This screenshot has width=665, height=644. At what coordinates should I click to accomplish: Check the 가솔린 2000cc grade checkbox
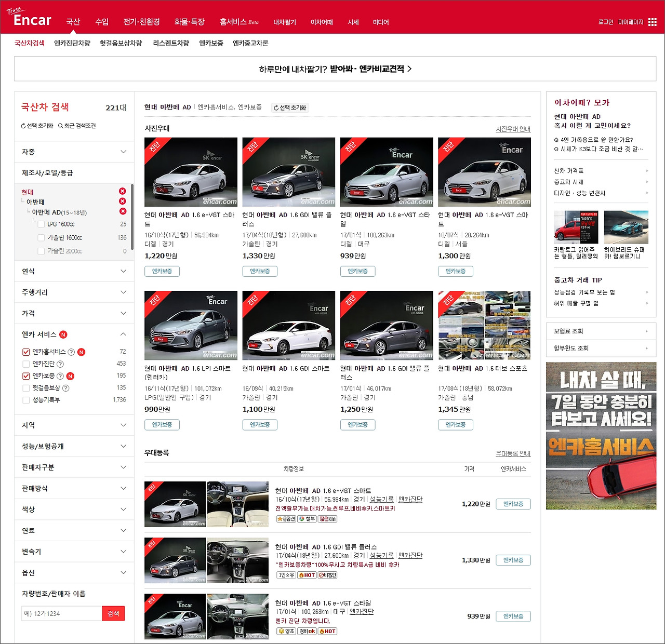coord(41,251)
